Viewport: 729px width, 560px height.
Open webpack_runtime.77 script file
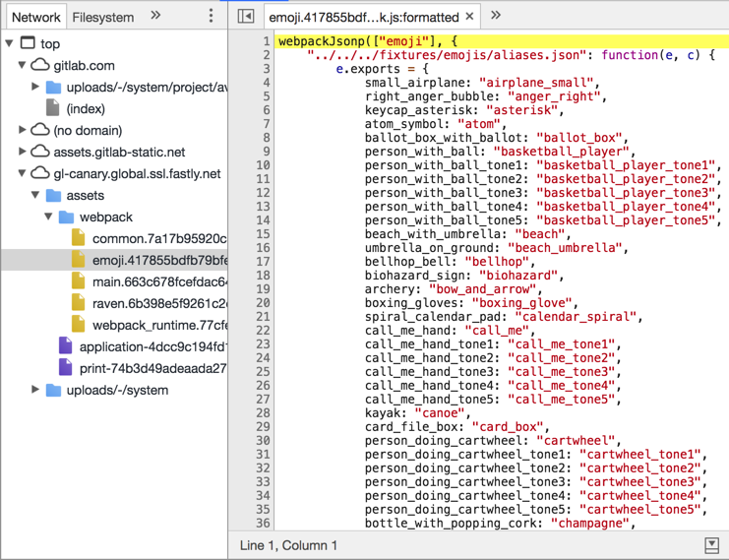pos(157,325)
